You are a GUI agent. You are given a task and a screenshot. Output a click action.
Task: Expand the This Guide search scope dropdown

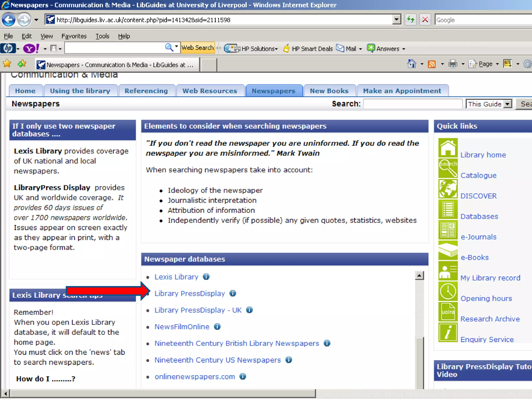(x=507, y=104)
